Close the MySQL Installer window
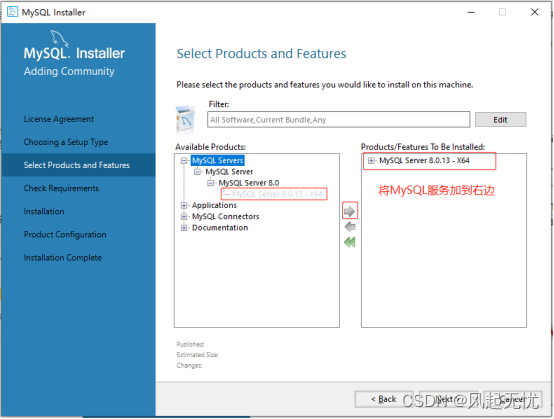The image size is (554, 419). [x=535, y=12]
